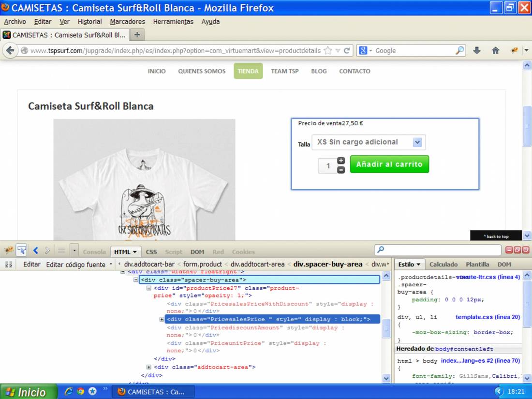
Task: Open the Talla size dropdown
Action: 369,142
